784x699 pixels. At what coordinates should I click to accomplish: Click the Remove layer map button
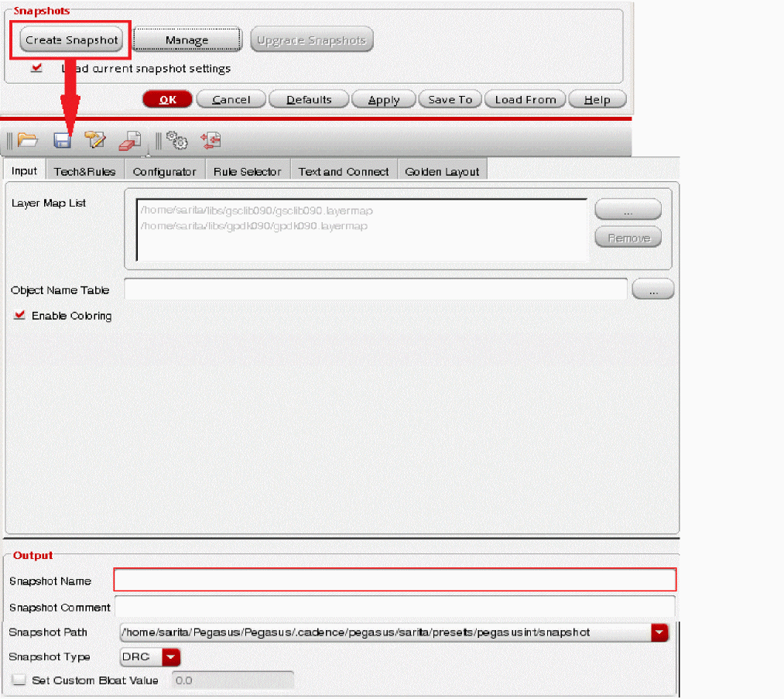coord(628,238)
